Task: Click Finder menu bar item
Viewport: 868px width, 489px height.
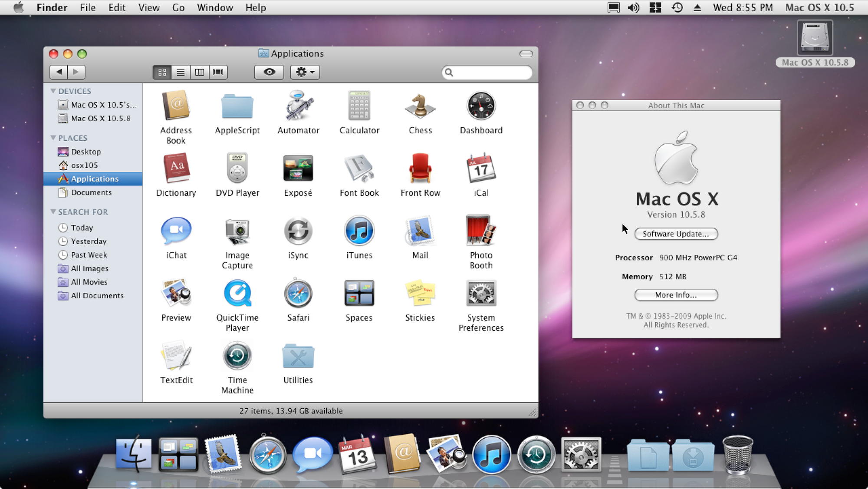Action: tap(53, 7)
